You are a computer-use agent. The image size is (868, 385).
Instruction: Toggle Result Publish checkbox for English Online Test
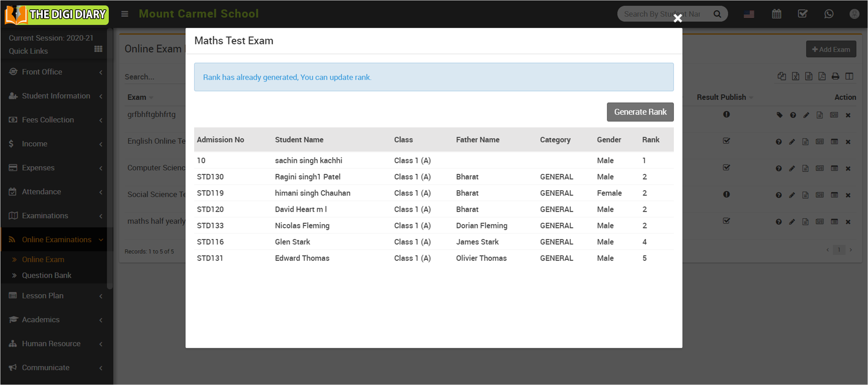tap(726, 141)
